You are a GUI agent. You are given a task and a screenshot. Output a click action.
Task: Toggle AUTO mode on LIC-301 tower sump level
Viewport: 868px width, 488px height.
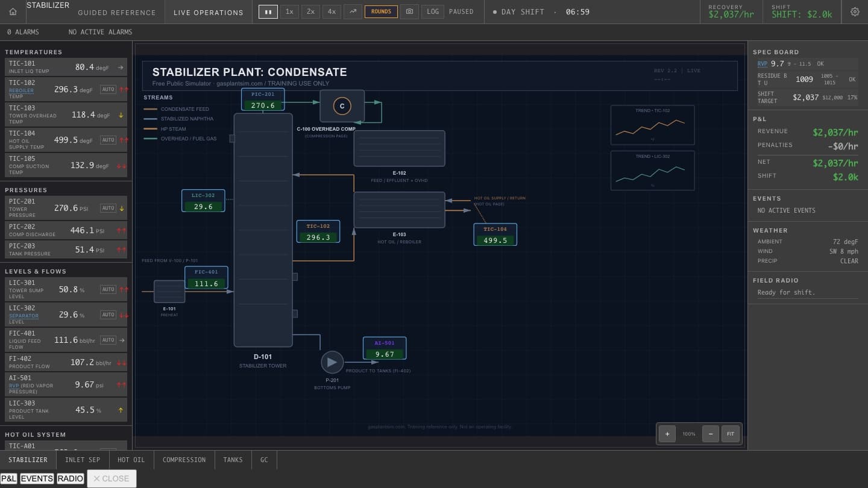tap(108, 289)
